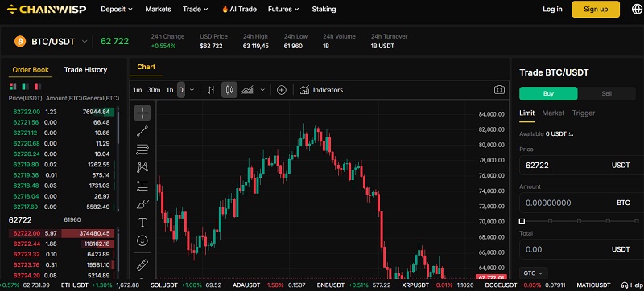Set the 30m chart interval

154,90
